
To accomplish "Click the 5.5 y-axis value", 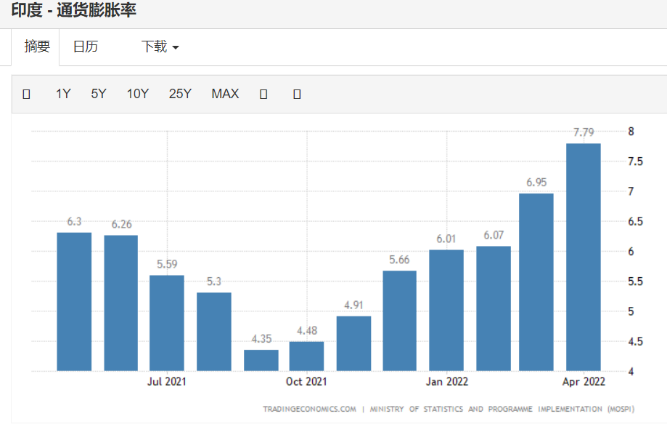I will pyautogui.click(x=635, y=282).
